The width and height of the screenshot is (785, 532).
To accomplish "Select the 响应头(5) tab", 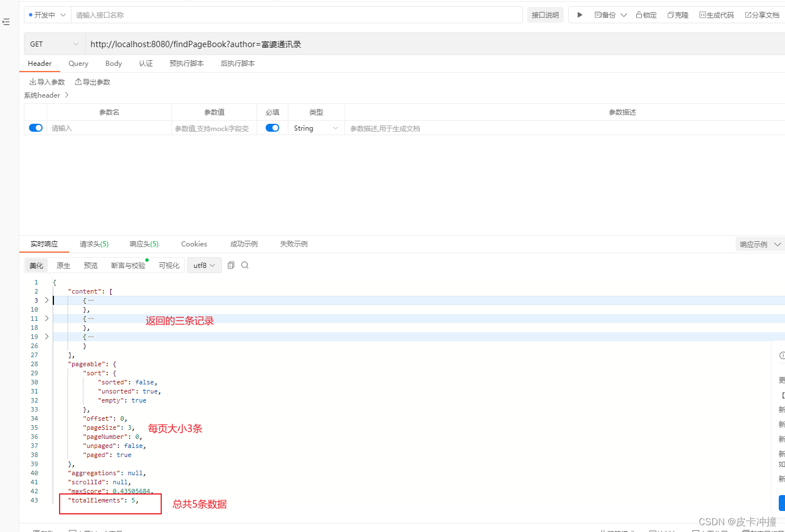I will point(144,244).
